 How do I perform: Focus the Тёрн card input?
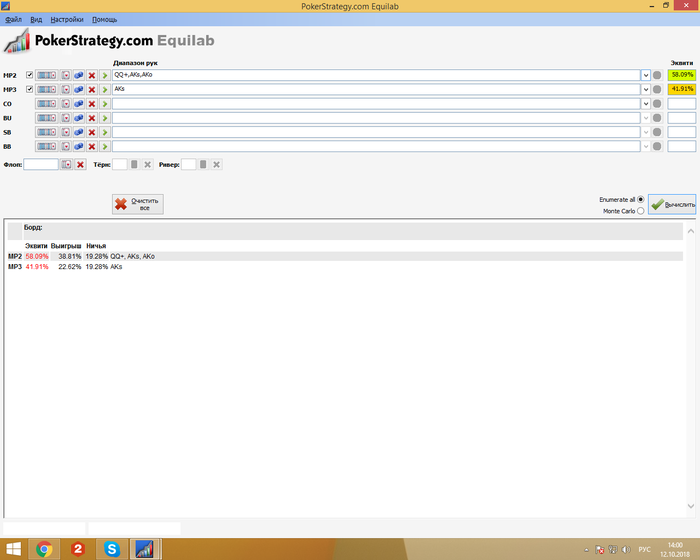(120, 165)
